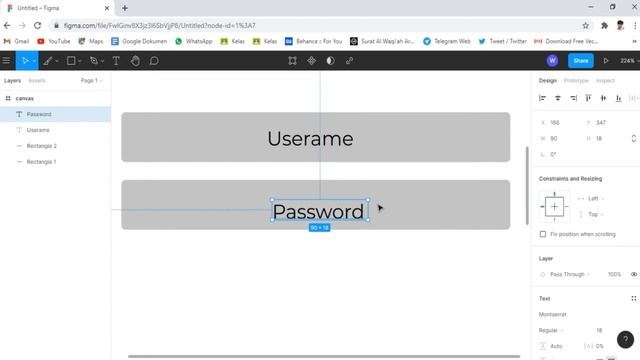Open text type details dots icon

633,298
